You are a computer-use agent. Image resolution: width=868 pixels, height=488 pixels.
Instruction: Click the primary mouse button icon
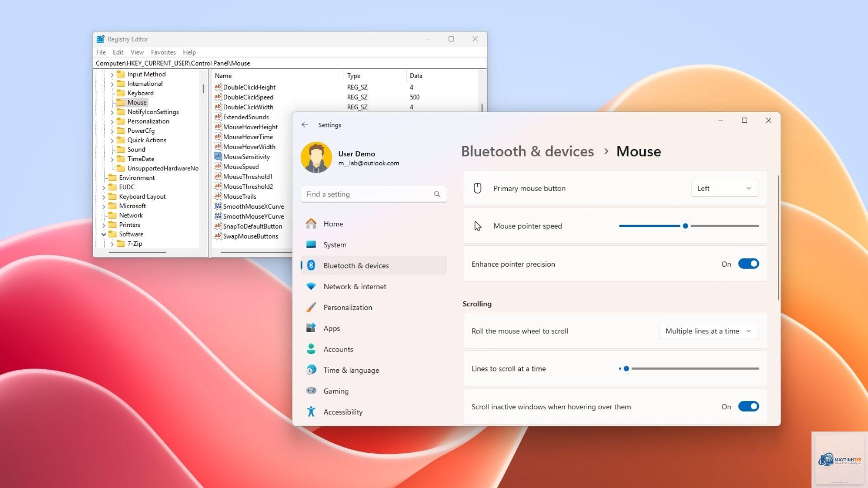point(477,188)
